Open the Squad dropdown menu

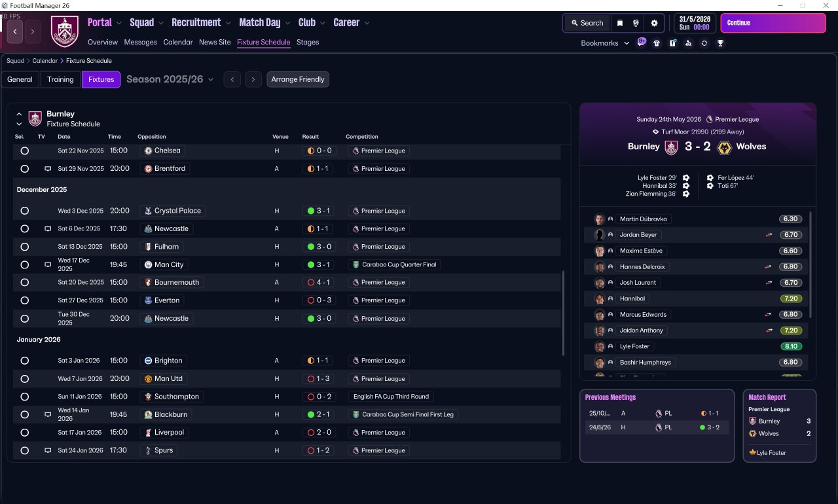pos(147,22)
